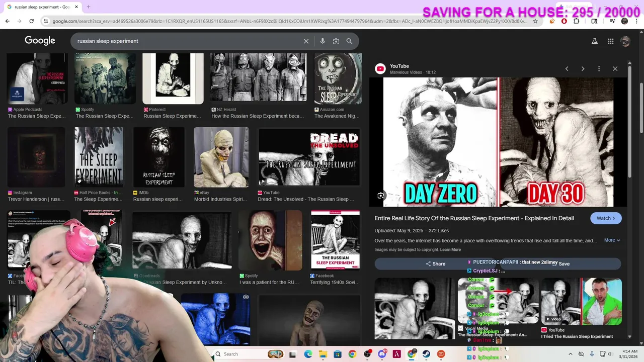The height and width of the screenshot is (362, 644).
Task: Open eBay Morbid Industries image
Action: 221,157
